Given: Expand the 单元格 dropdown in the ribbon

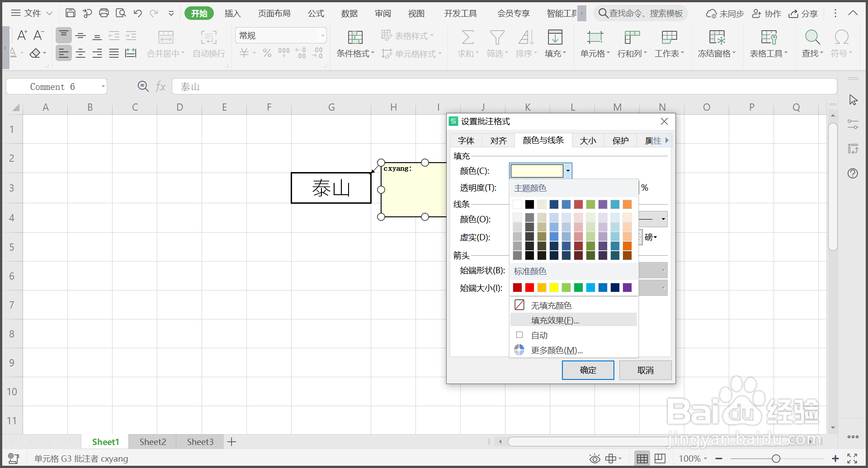Looking at the screenshot, I should point(595,53).
